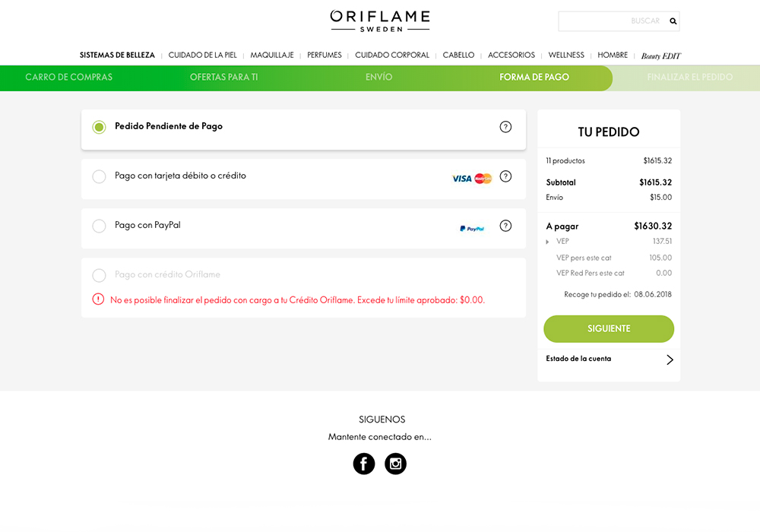Open help for Pedido Pendiente de Pago
This screenshot has width=760, height=532.
(x=505, y=127)
